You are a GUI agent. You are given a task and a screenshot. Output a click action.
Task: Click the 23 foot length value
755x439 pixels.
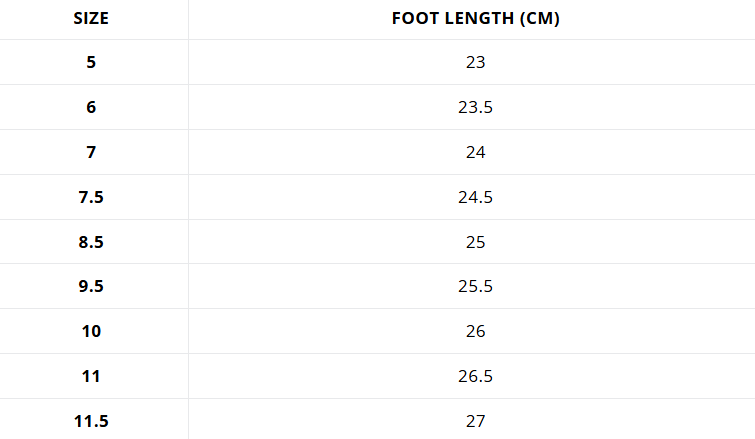click(x=475, y=62)
